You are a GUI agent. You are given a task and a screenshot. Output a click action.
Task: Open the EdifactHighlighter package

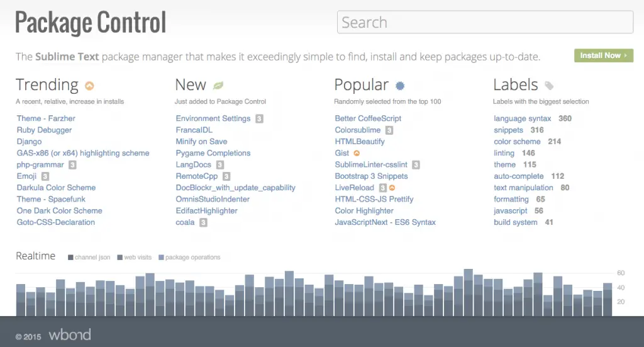(x=206, y=210)
